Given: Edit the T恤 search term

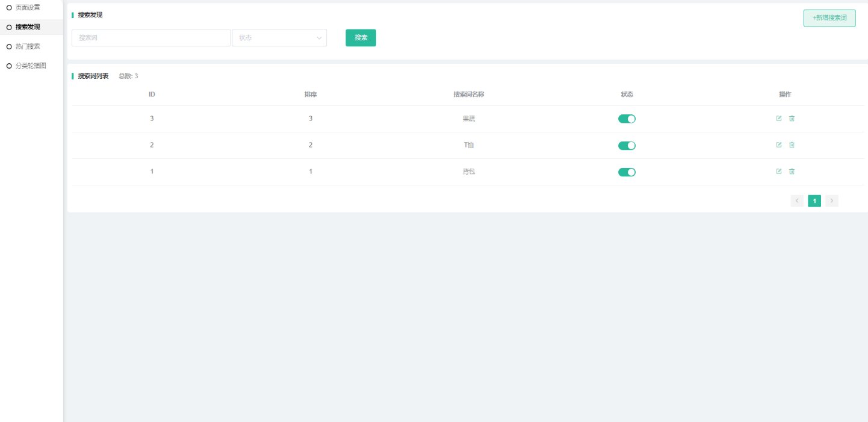Looking at the screenshot, I should [779, 145].
